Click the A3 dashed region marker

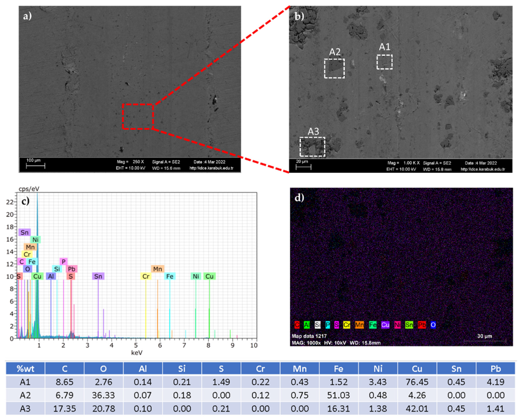(312, 147)
